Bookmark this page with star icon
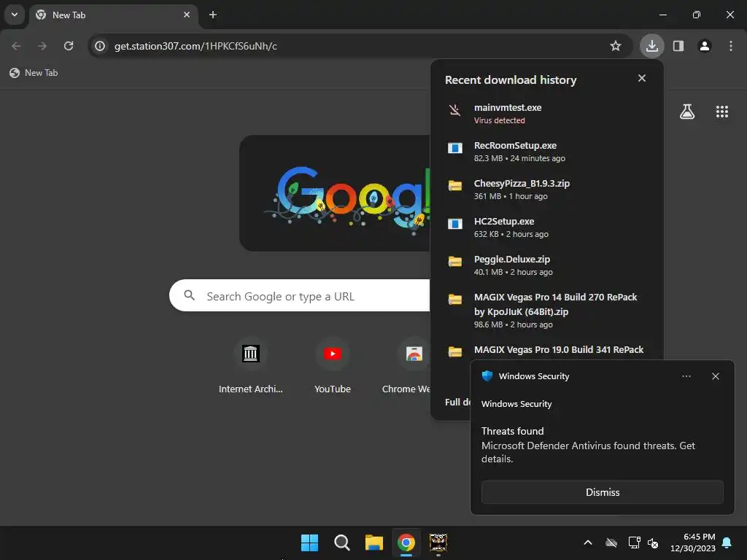The height and width of the screenshot is (560, 747). (616, 46)
